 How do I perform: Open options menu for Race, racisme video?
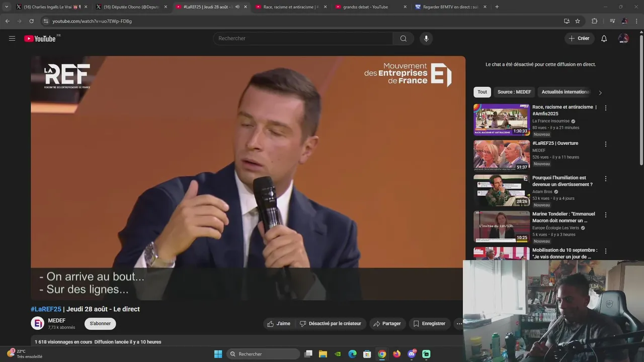(605, 108)
